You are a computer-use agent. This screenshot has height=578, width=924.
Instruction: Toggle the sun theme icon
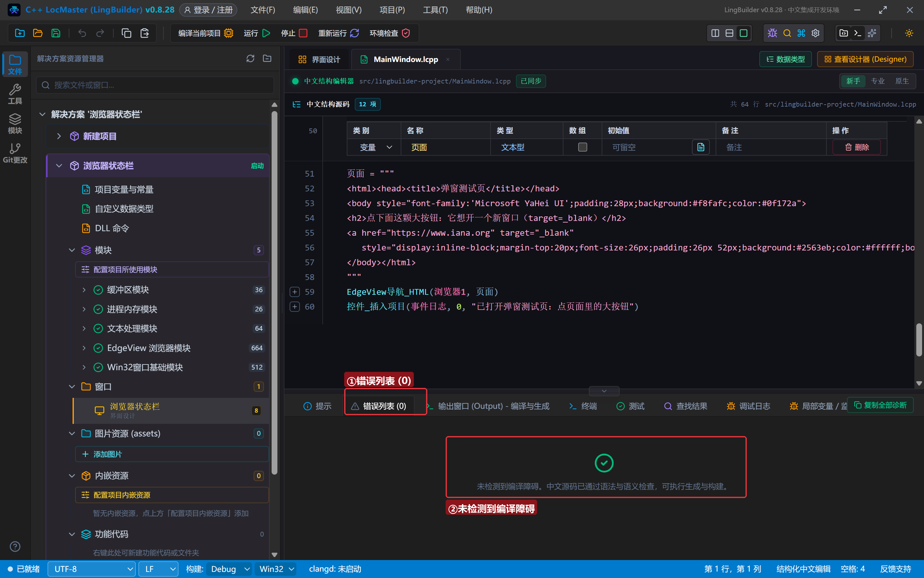(909, 33)
